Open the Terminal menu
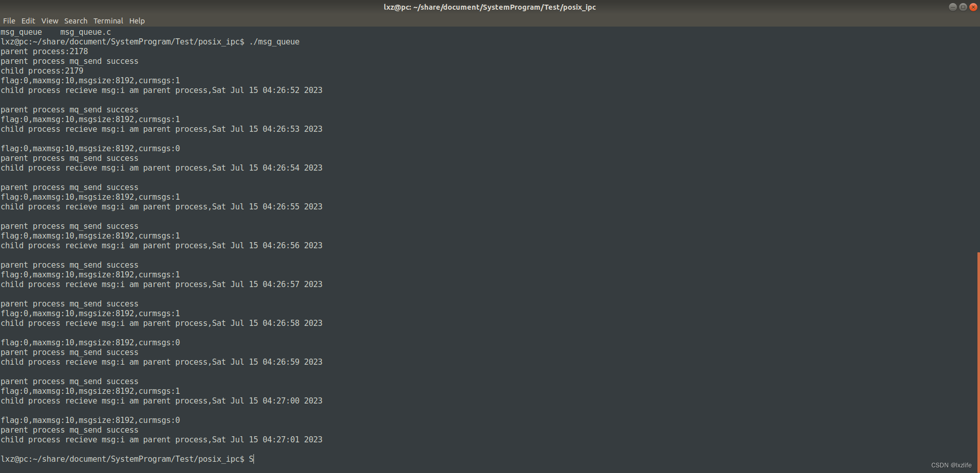 [x=108, y=21]
